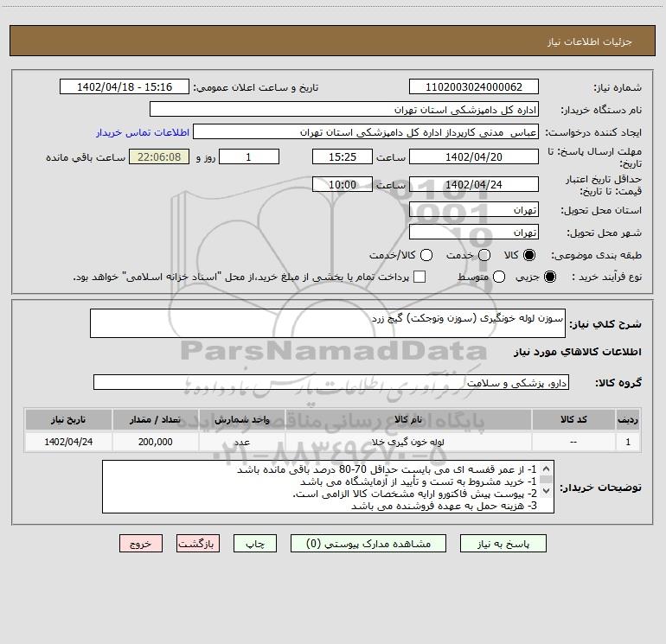Click the days remaining field showing 1
Screen dimensions: 666x644
tap(249, 156)
